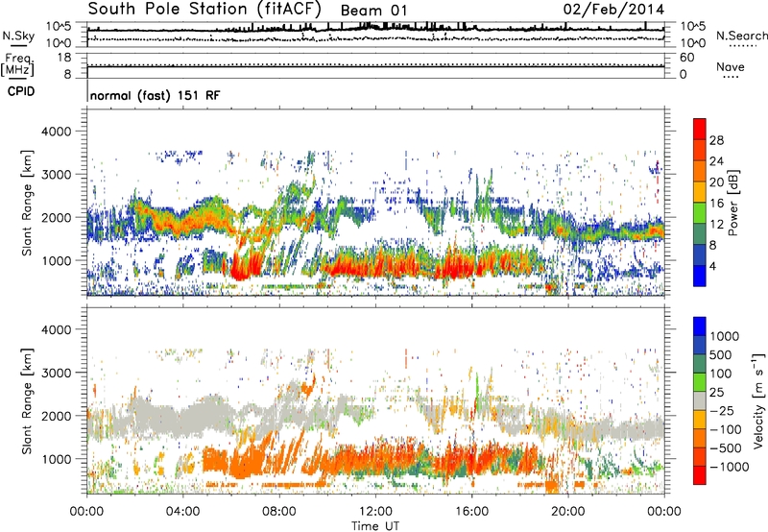
Task: Click the 04:00 time axis label
Action: (182, 511)
